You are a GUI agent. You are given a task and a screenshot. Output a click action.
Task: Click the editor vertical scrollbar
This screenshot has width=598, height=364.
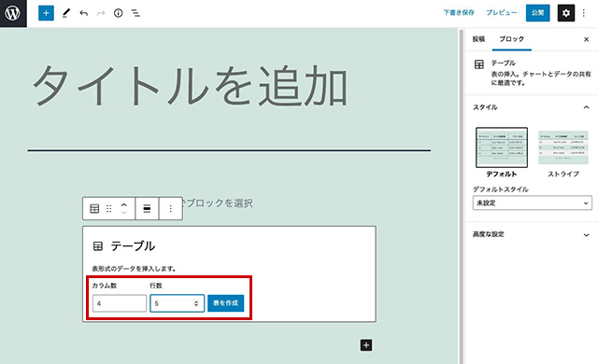click(461, 196)
